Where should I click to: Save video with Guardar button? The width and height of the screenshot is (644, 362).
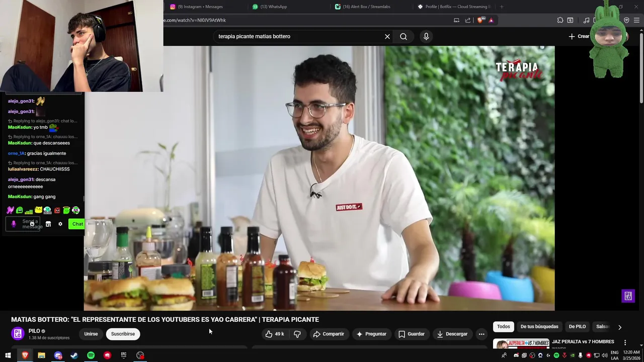click(412, 334)
